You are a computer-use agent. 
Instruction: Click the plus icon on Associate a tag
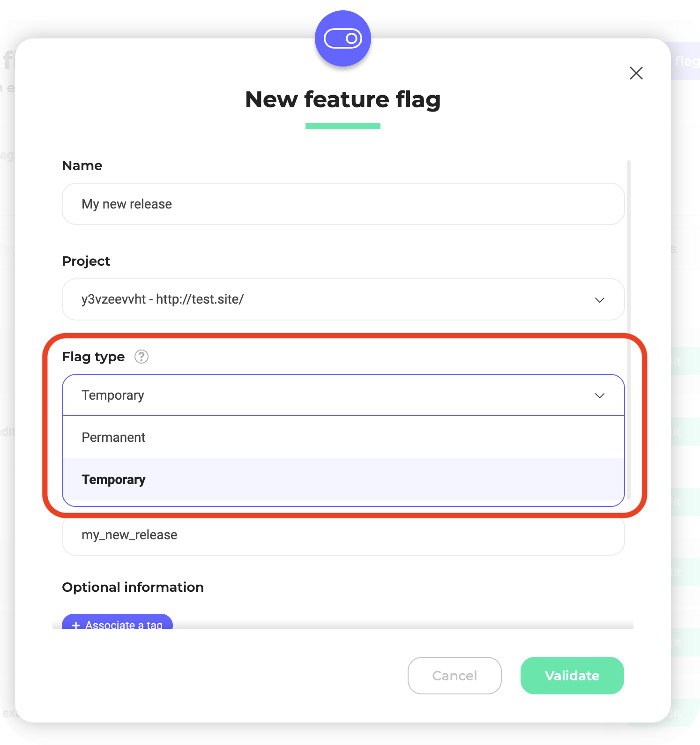point(76,625)
